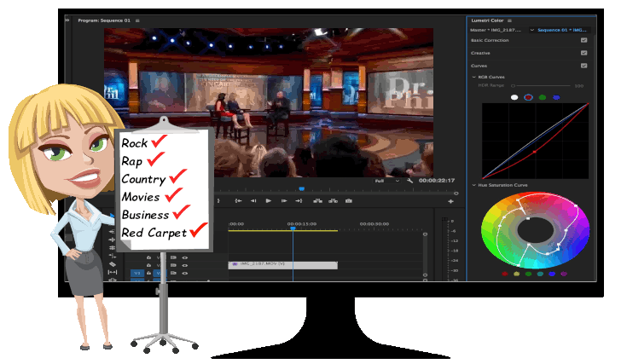This screenshot has height=364, width=627.
Task: Click the yellow hue swatch below wheel
Action: click(x=516, y=274)
